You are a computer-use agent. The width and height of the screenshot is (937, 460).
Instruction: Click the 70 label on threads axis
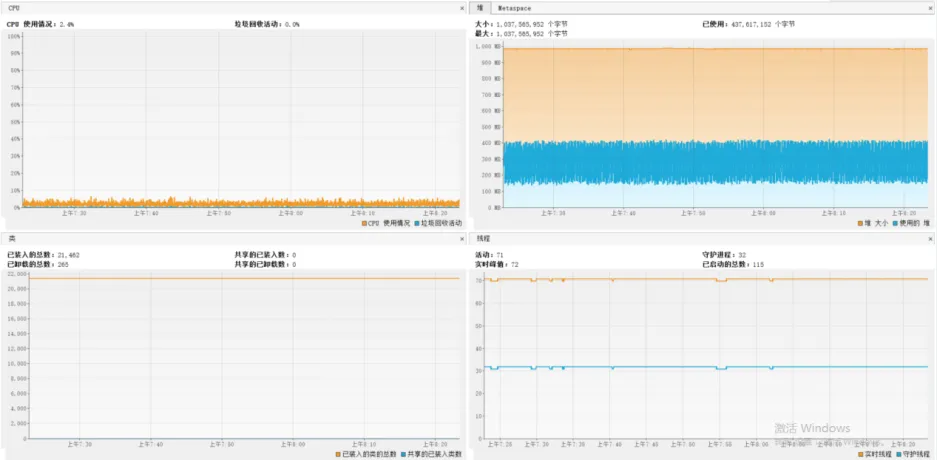point(479,280)
